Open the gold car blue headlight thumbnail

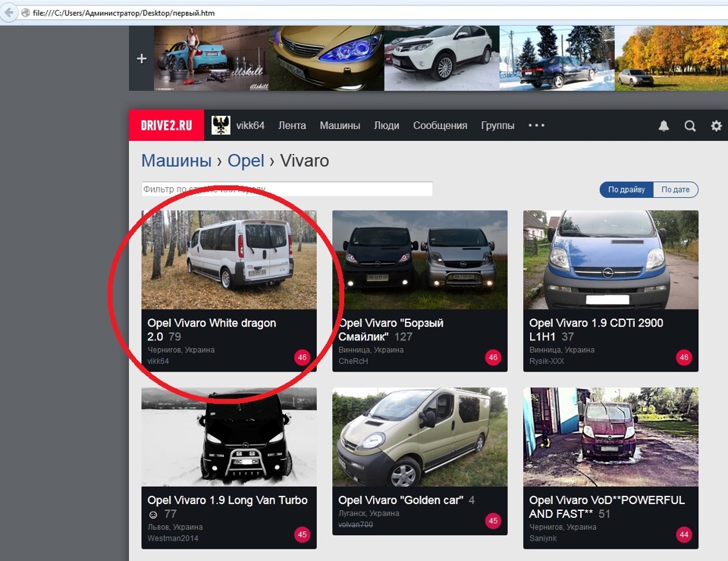tap(326, 58)
